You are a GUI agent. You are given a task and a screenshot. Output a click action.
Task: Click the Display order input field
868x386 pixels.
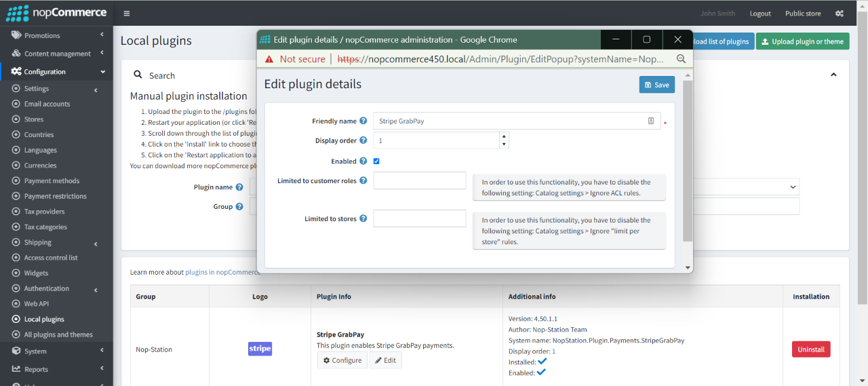pos(436,140)
